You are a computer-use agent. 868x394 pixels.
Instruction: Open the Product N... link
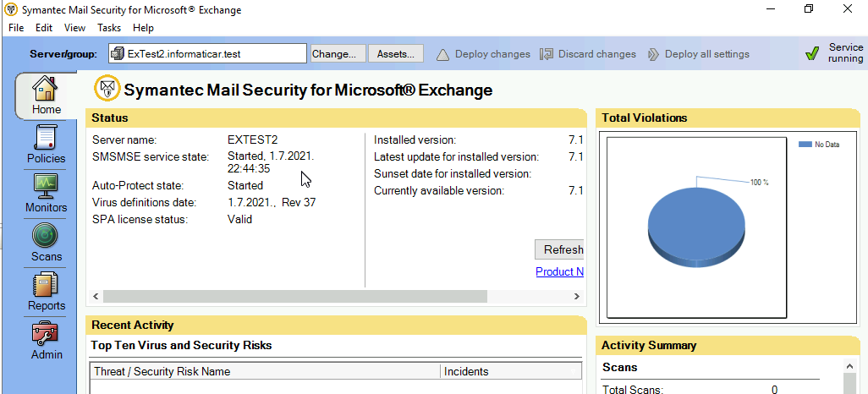point(560,271)
